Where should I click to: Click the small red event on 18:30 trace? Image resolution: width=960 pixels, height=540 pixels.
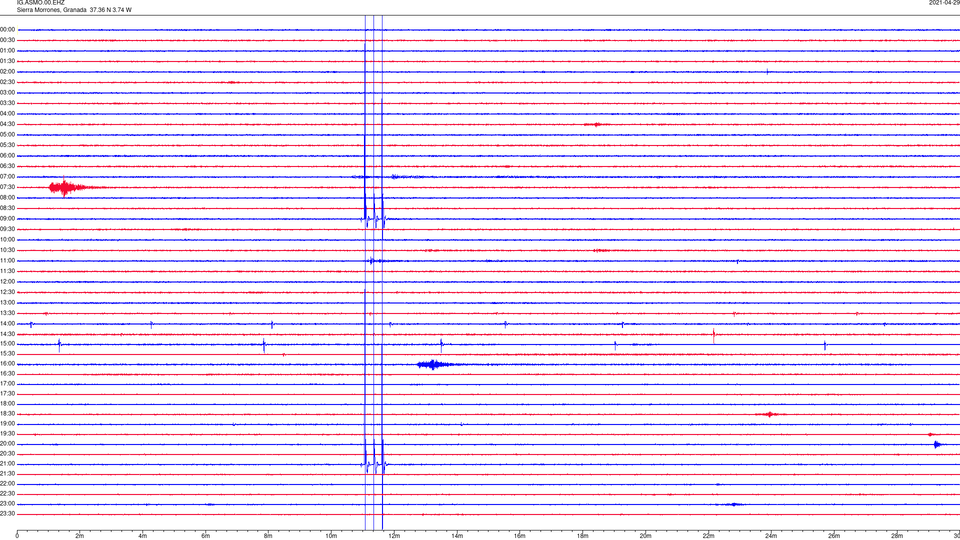pos(770,414)
